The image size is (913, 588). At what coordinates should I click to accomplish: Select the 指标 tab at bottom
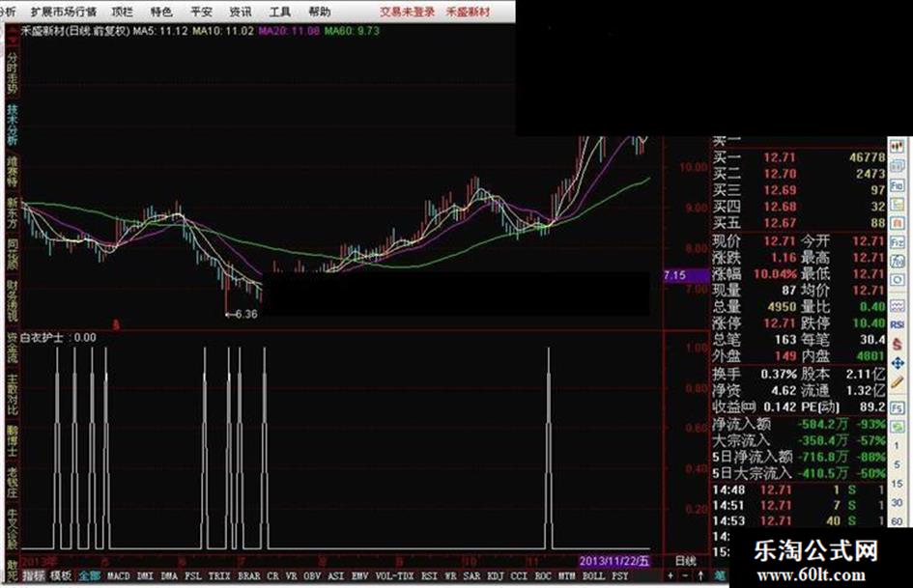click(34, 575)
